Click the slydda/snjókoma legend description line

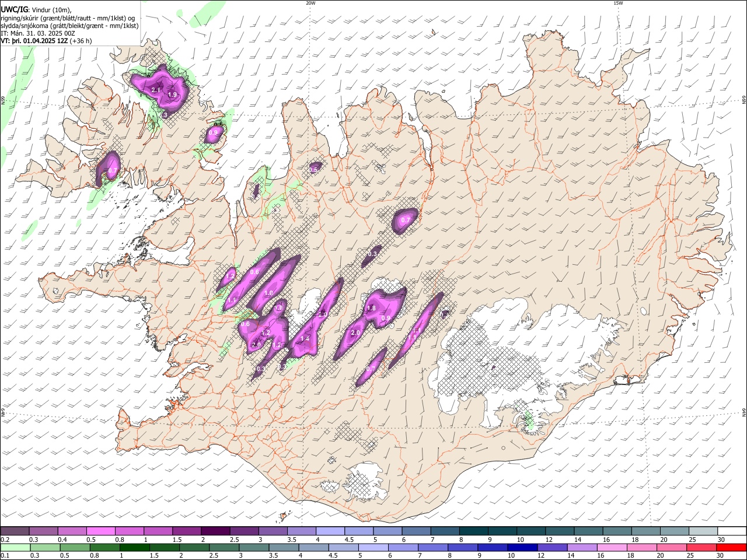[x=69, y=26]
